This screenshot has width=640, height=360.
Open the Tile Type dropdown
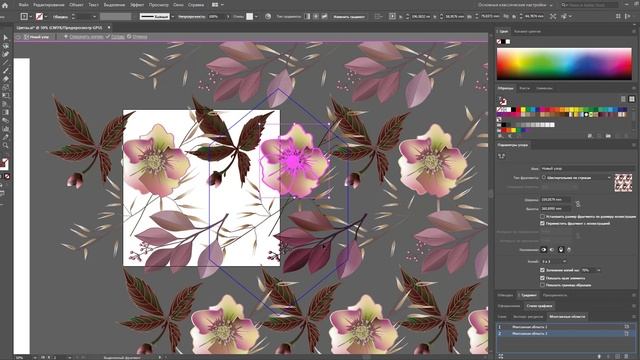pyautogui.click(x=576, y=178)
